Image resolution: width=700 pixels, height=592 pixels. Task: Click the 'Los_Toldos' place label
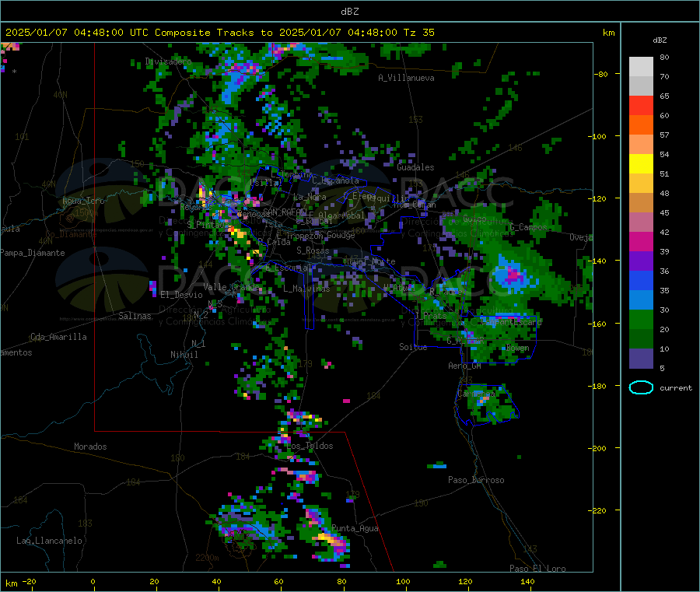point(310,446)
